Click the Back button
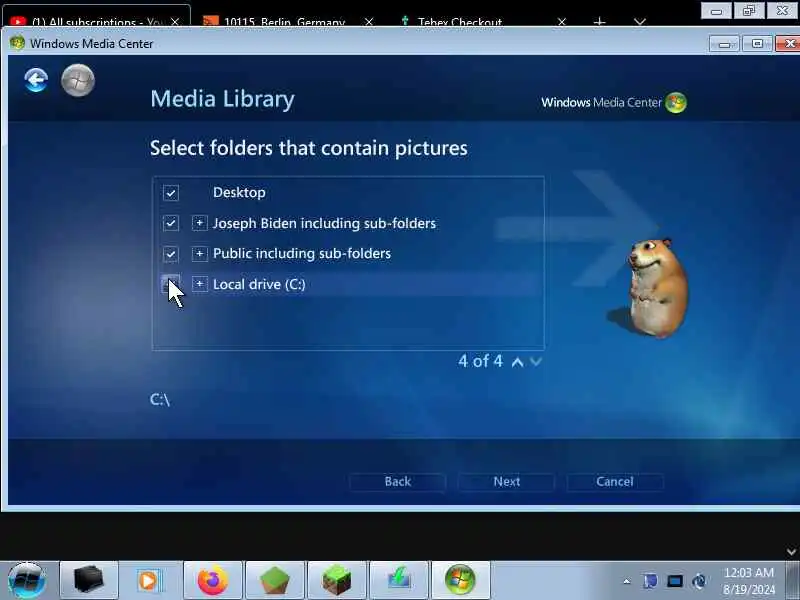The width and height of the screenshot is (800, 600). pyautogui.click(x=397, y=482)
